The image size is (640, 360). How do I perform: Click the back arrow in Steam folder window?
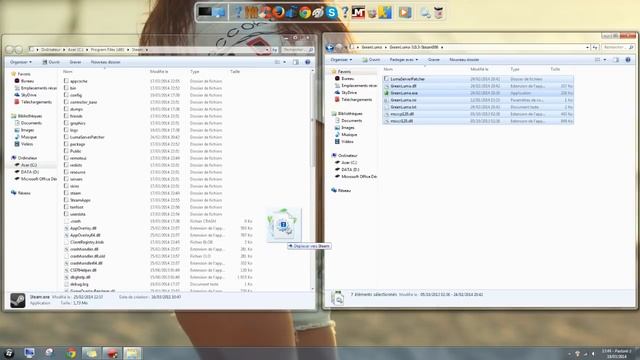coord(10,50)
